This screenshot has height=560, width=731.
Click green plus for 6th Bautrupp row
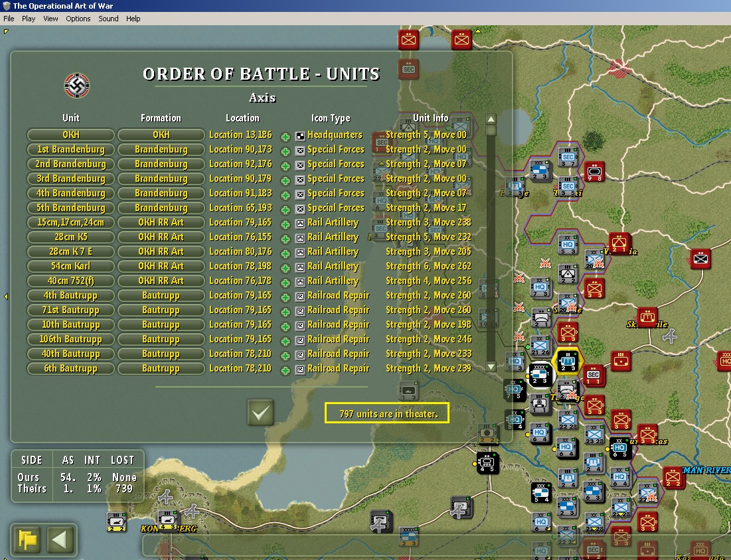pos(285,370)
